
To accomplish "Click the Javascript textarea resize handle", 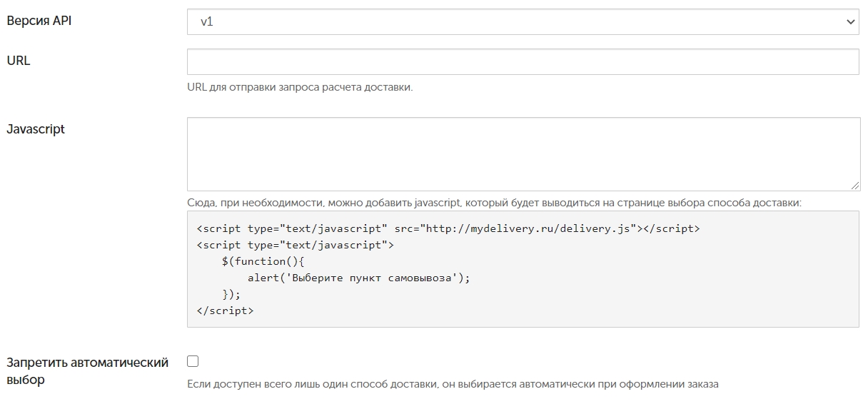I will pos(855,186).
